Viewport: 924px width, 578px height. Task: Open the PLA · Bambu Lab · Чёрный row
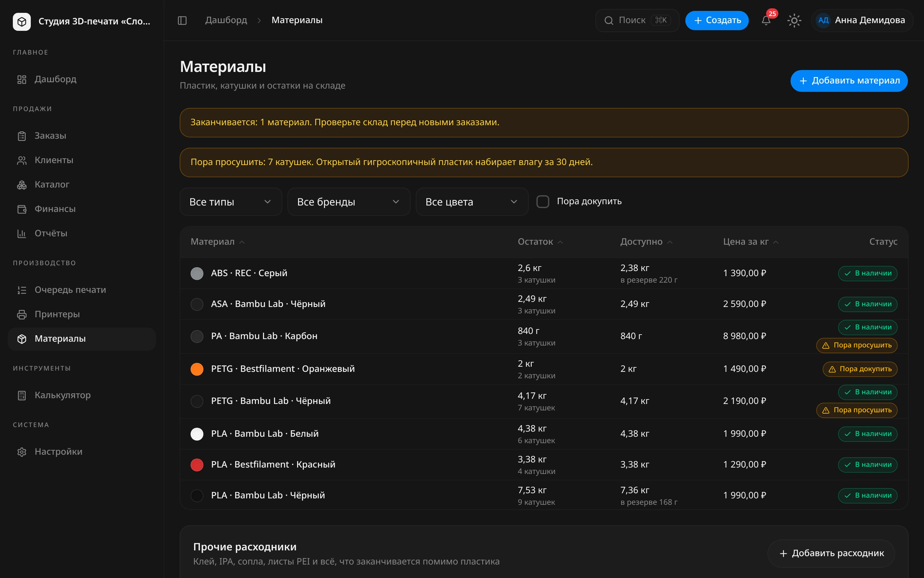tap(544, 495)
